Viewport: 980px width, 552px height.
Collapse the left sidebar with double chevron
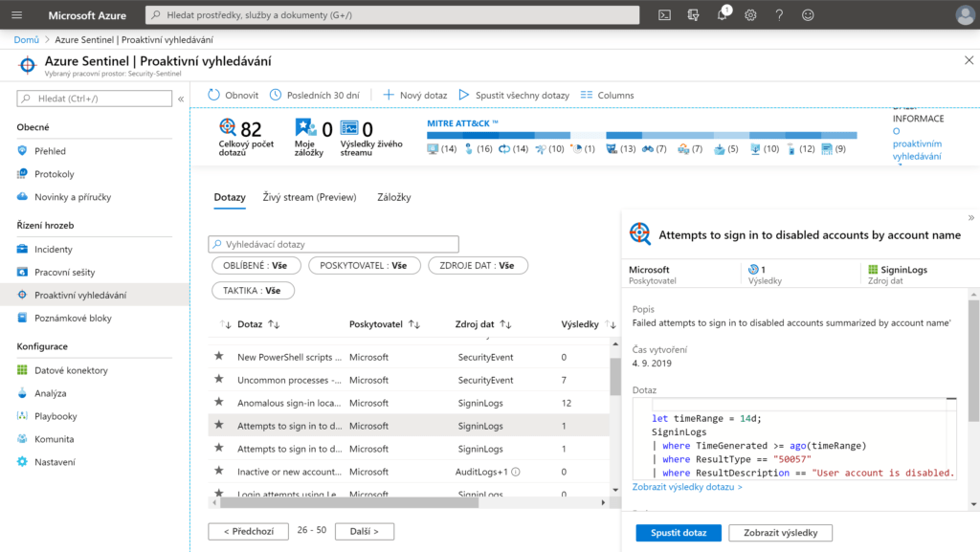(180, 99)
